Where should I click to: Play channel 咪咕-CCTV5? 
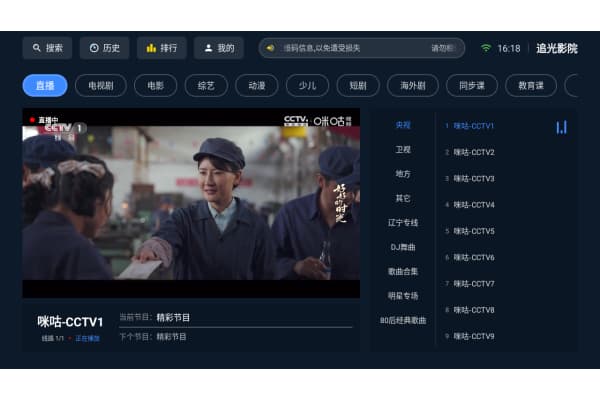click(x=505, y=231)
